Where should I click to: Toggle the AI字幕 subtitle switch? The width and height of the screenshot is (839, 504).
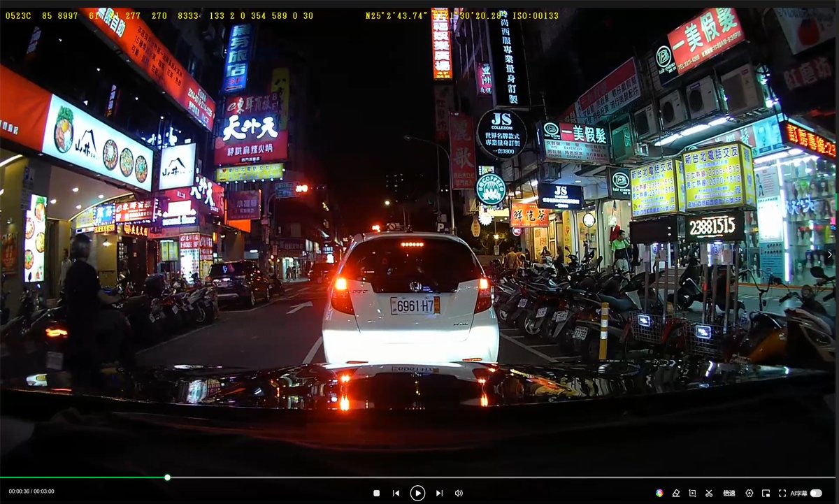pos(815,493)
